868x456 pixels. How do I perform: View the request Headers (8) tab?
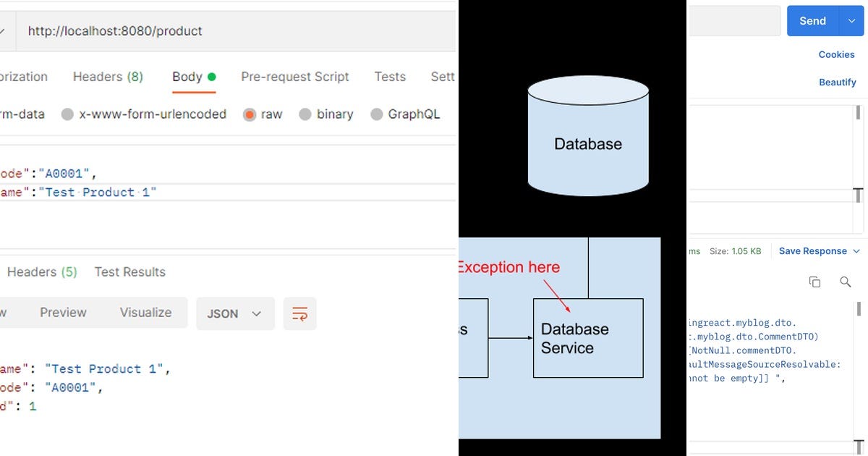[107, 76]
